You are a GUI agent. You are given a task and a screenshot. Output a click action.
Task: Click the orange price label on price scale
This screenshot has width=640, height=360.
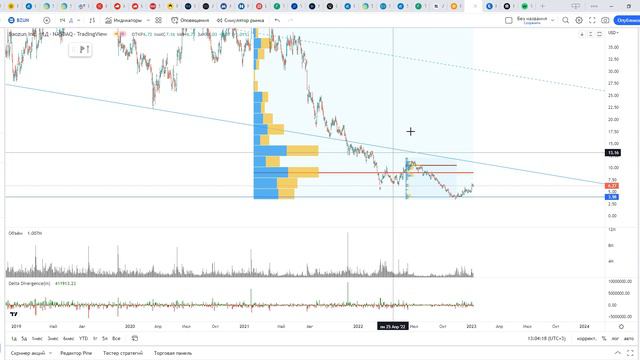(612, 186)
